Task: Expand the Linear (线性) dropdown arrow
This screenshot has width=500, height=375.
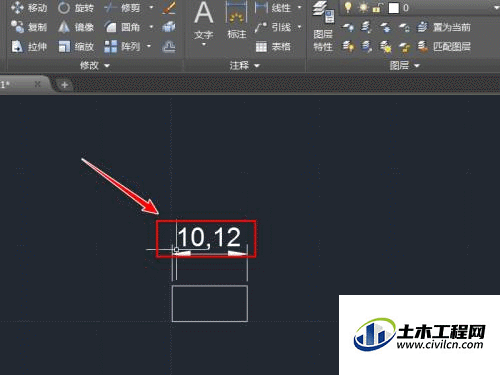Action: [299, 7]
